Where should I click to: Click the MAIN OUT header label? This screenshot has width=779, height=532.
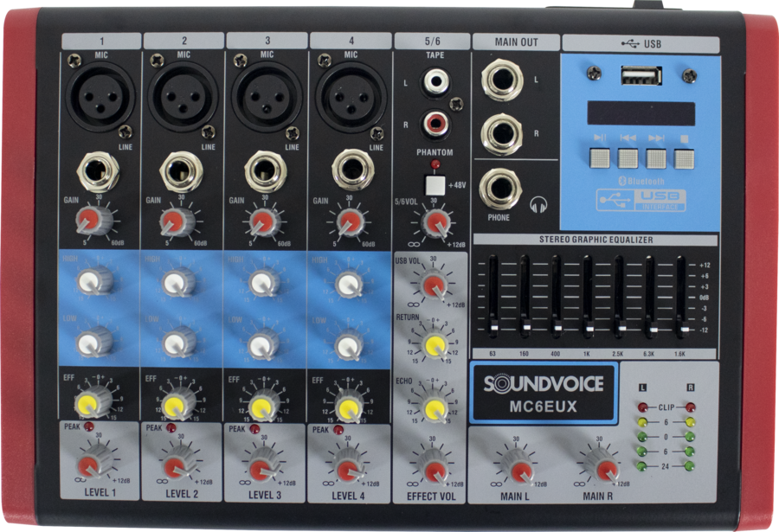point(516,42)
